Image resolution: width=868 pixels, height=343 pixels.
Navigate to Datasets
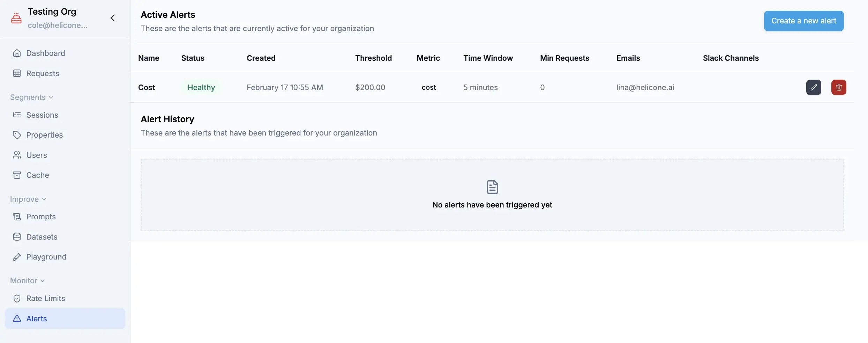(65, 237)
